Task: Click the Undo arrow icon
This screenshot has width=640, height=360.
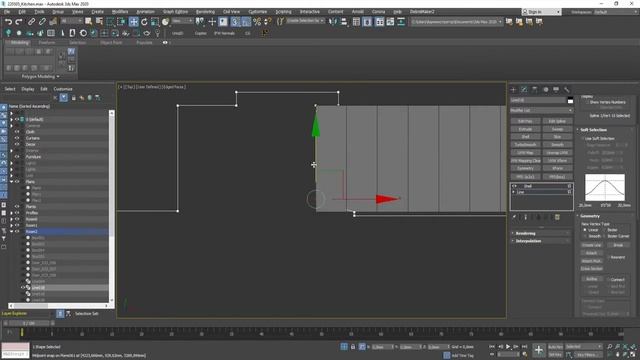Action: tap(8, 22)
